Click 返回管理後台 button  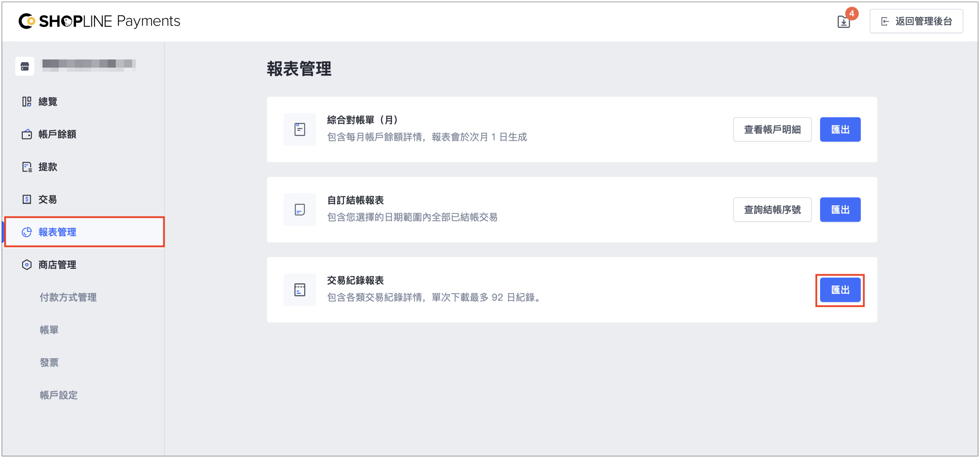pos(916,21)
